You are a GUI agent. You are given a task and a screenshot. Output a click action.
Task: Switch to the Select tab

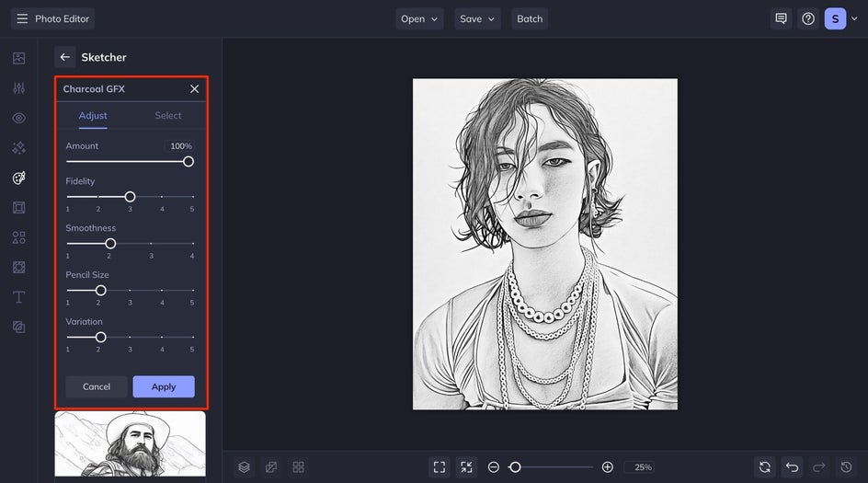coord(167,115)
